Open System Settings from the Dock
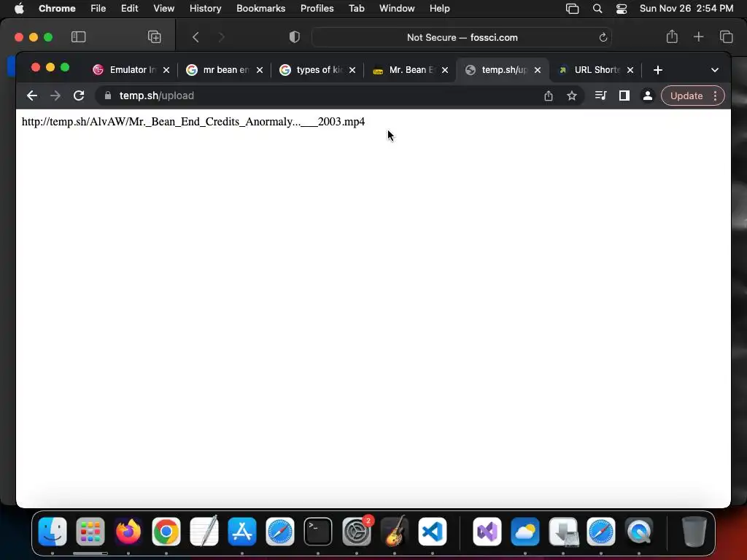The image size is (747, 560). [356, 532]
